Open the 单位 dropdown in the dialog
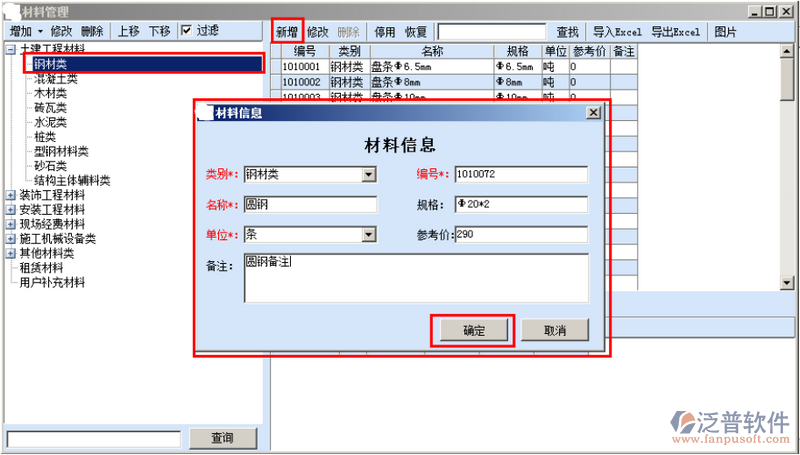The width and height of the screenshot is (800, 455). point(368,235)
